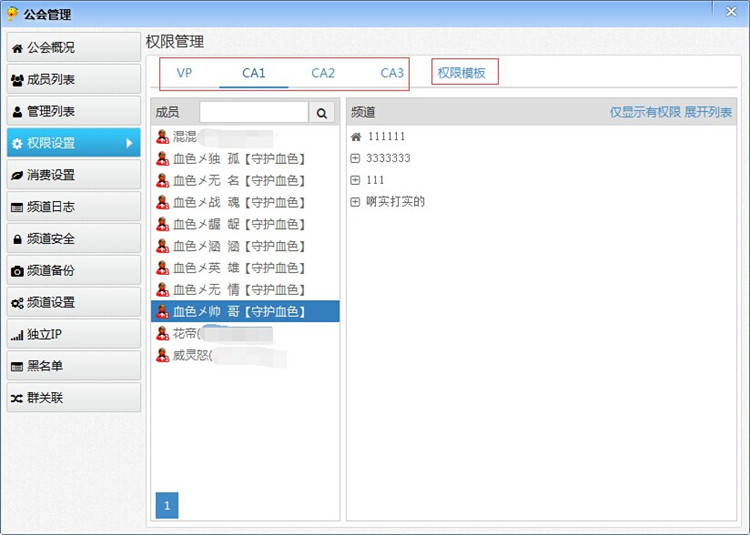The image size is (750, 535).
Task: Select member 血色メ独 孤
Action: click(x=245, y=159)
